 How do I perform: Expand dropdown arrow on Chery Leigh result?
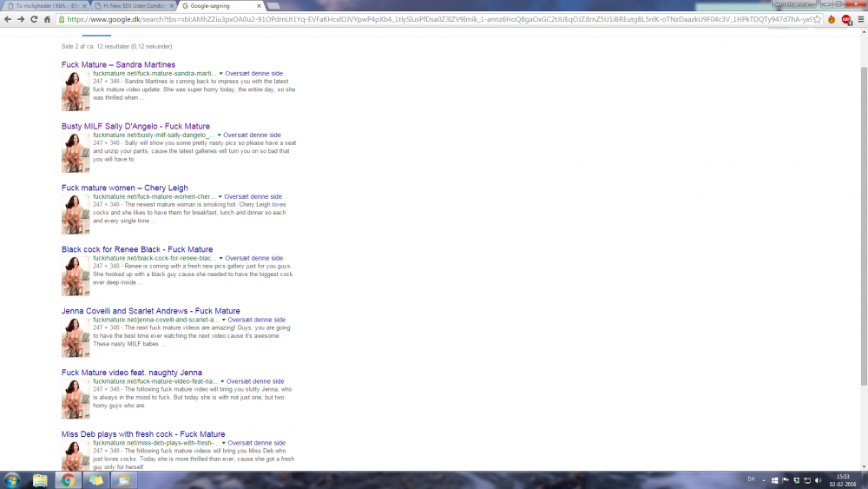(x=220, y=196)
